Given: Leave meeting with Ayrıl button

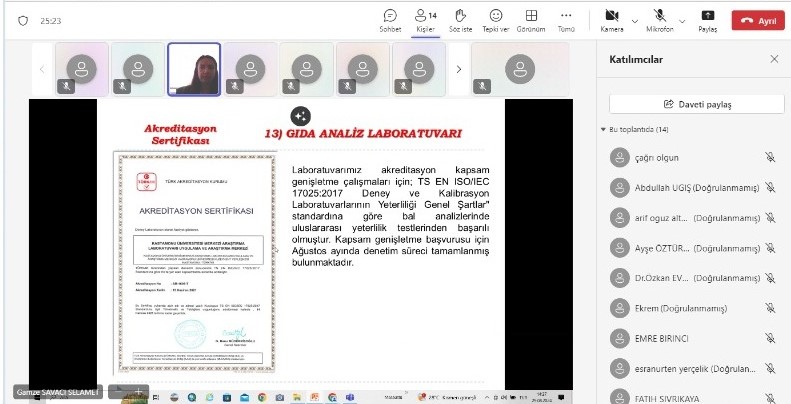Looking at the screenshot, I should [x=758, y=21].
